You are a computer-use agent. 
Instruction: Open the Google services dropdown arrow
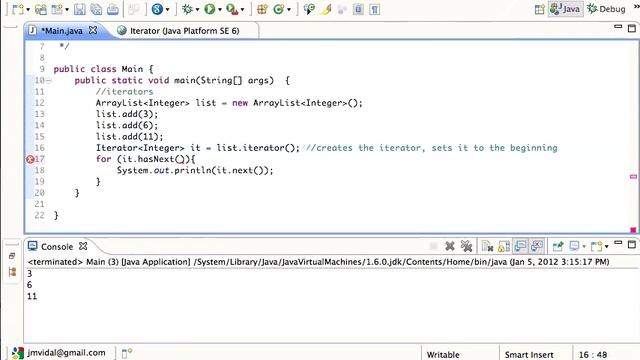click(x=167, y=9)
